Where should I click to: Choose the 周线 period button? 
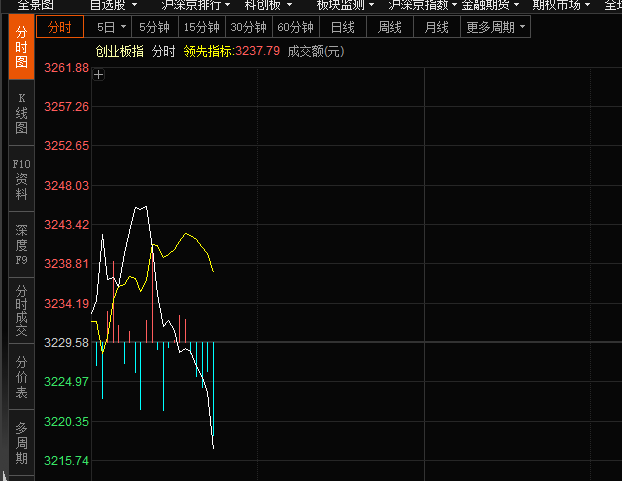[x=389, y=28]
